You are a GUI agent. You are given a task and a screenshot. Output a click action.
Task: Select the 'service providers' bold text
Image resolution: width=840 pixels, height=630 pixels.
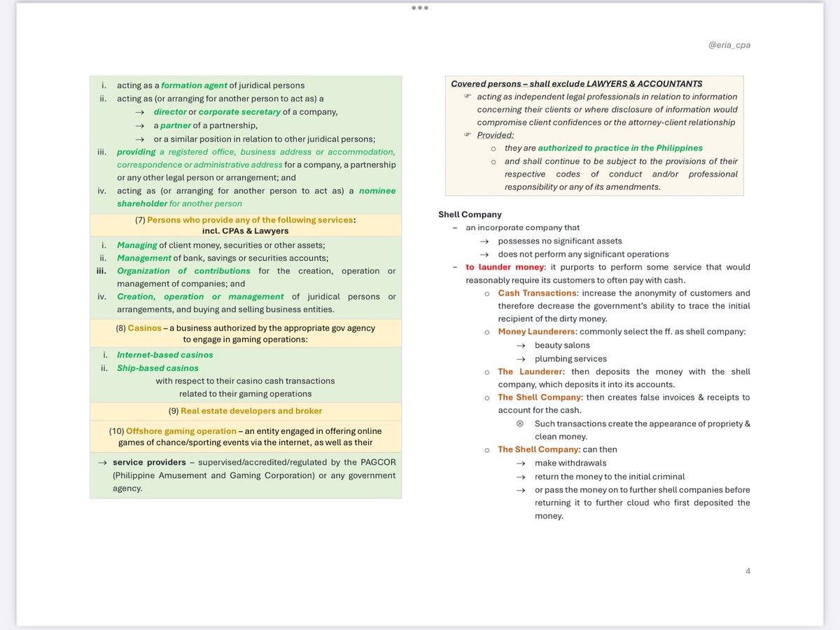pos(149,462)
